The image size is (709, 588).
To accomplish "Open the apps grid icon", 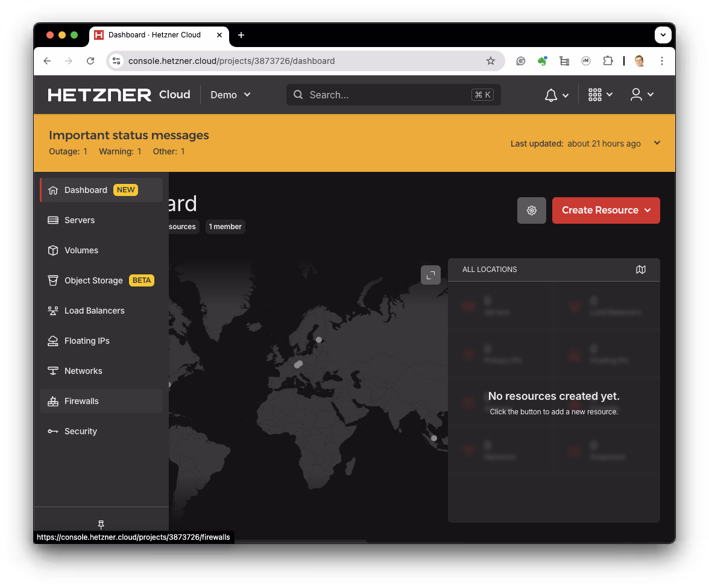I will (x=595, y=95).
